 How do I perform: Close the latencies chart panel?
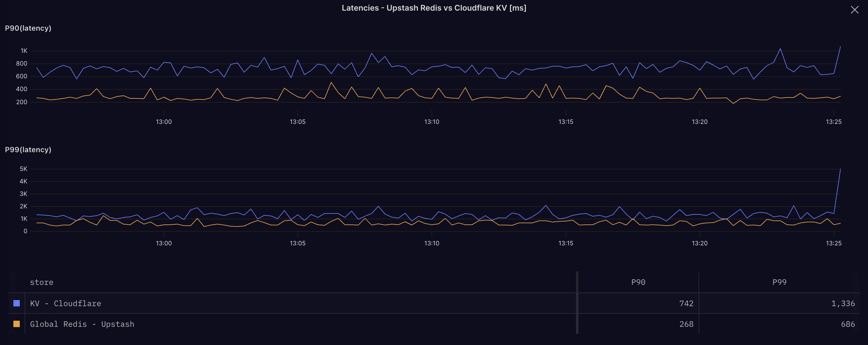click(854, 10)
